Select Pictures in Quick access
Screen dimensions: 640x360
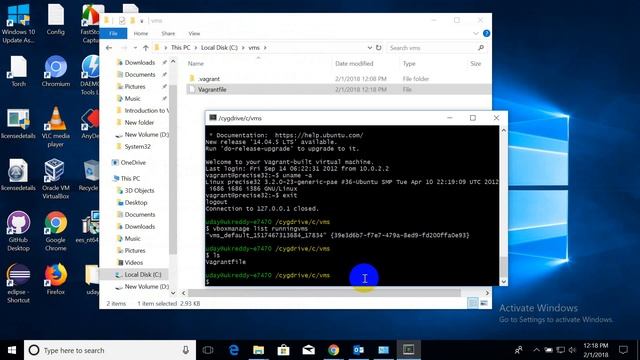click(135, 87)
